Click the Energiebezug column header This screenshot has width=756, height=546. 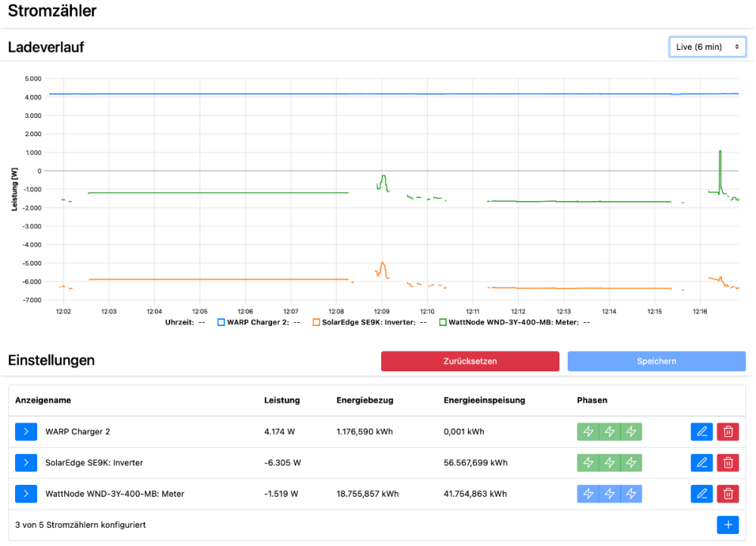pyautogui.click(x=364, y=400)
